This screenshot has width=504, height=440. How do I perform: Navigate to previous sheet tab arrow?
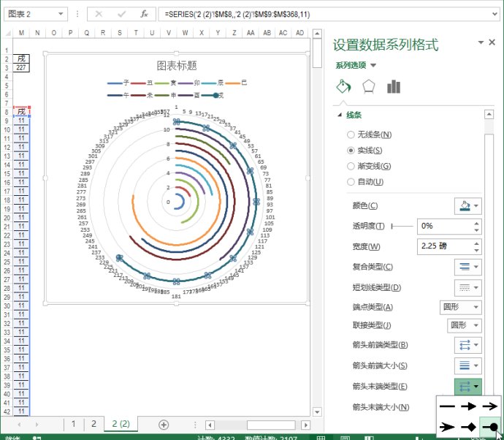(x=20, y=425)
